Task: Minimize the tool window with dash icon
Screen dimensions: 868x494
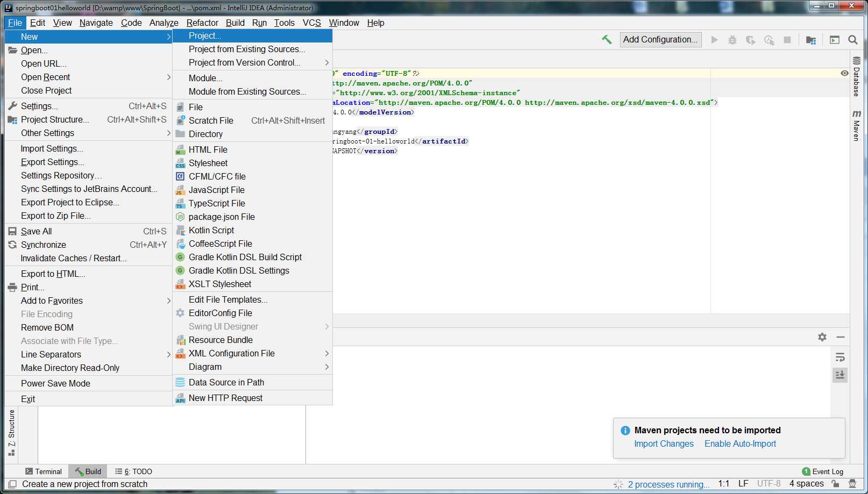Action: (x=841, y=337)
